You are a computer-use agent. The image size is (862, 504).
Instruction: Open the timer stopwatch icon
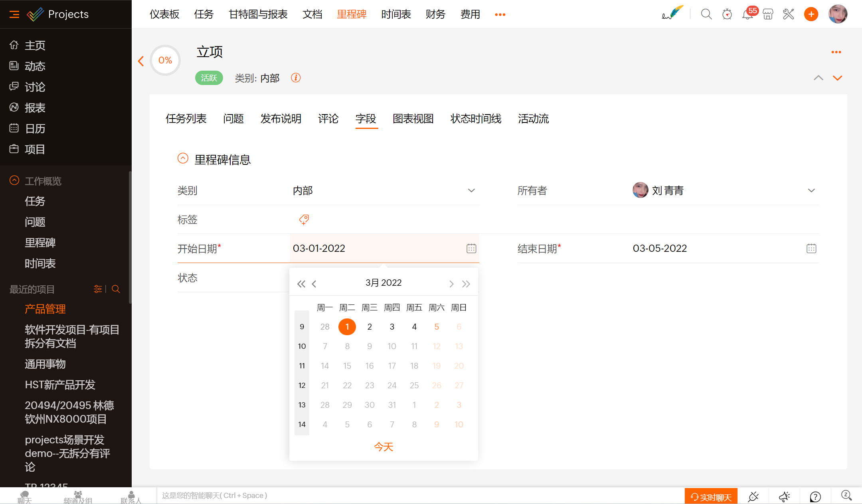727,15
